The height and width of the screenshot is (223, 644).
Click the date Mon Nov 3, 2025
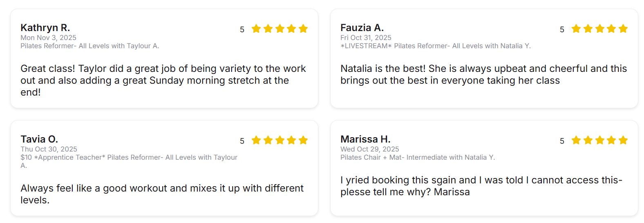point(48,38)
